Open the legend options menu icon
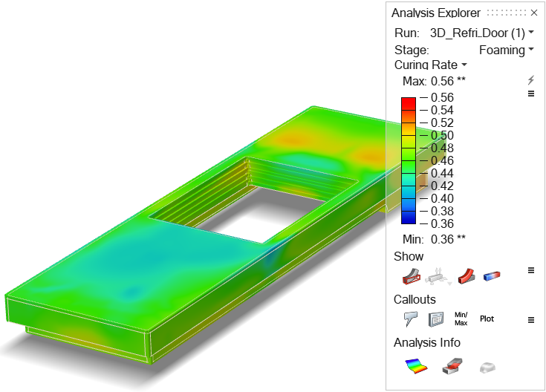Viewport: 546px width, 392px height. [x=531, y=94]
